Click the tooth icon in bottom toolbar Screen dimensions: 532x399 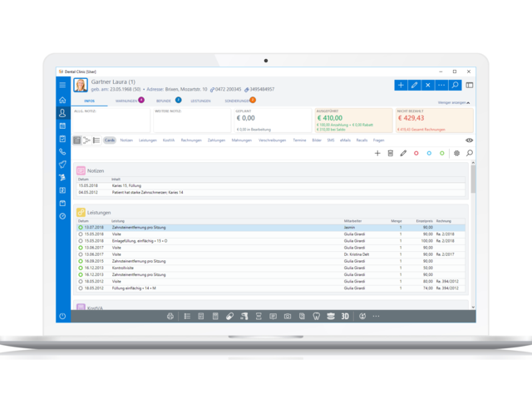[316, 317]
